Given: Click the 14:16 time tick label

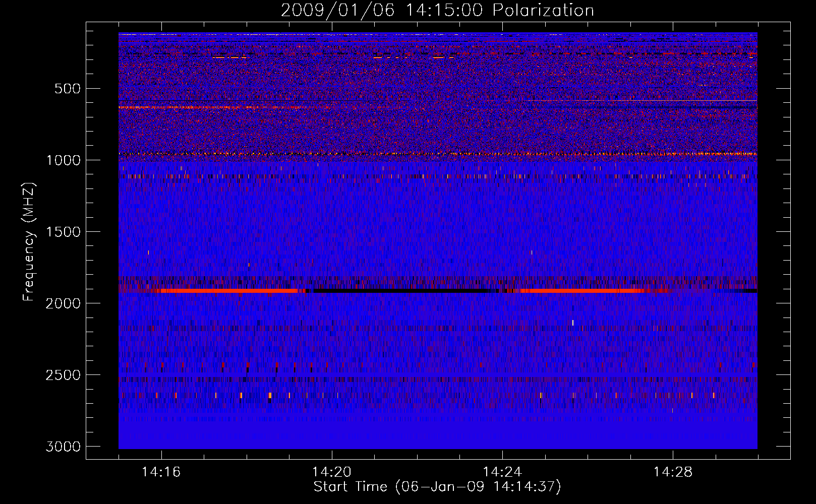Looking at the screenshot, I should (x=161, y=472).
